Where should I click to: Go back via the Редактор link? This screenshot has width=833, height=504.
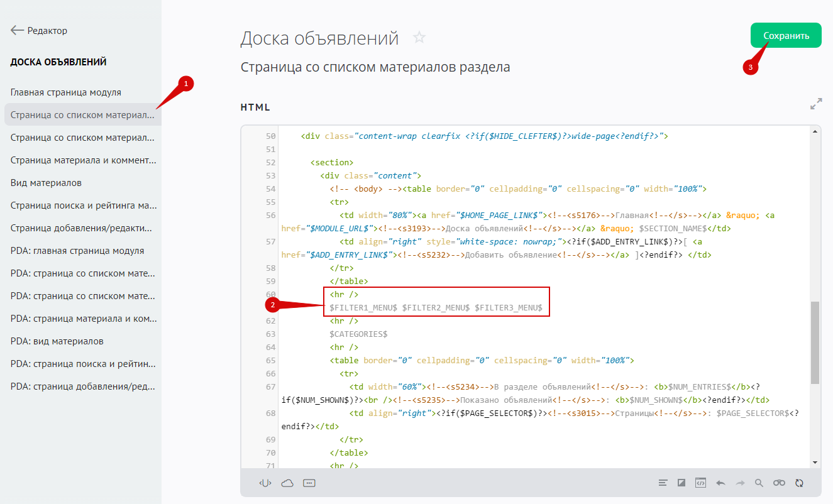tap(39, 30)
